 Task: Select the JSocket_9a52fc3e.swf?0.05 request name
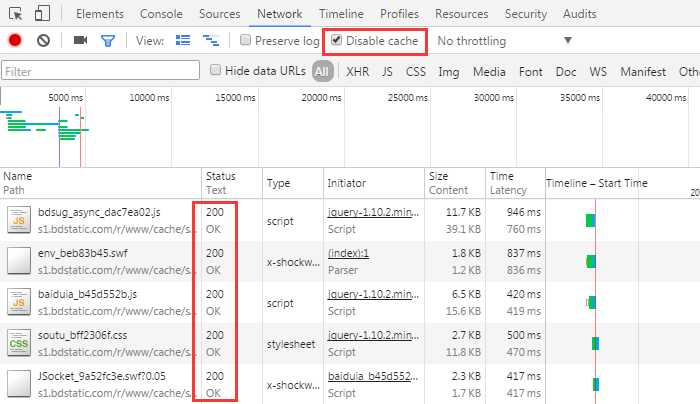pyautogui.click(x=102, y=376)
